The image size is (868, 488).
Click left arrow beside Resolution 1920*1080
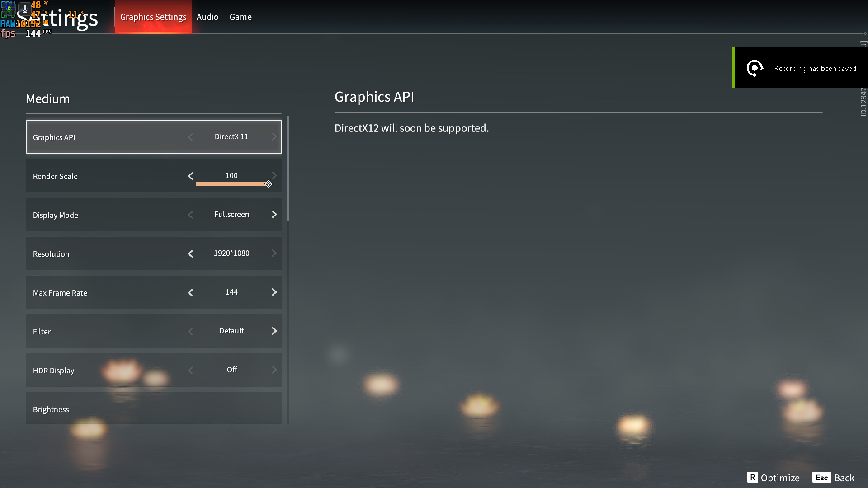tap(190, 253)
